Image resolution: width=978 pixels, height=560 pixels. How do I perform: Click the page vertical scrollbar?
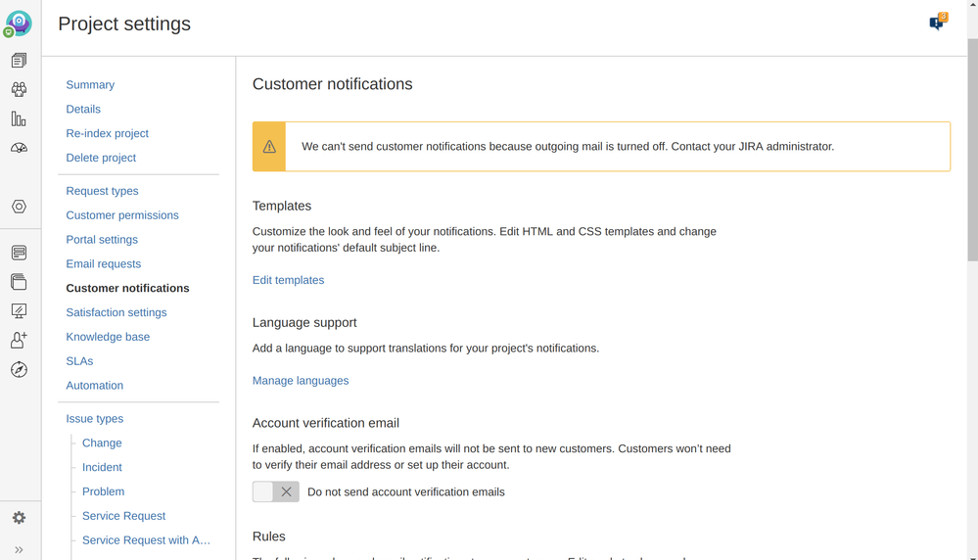[971, 147]
